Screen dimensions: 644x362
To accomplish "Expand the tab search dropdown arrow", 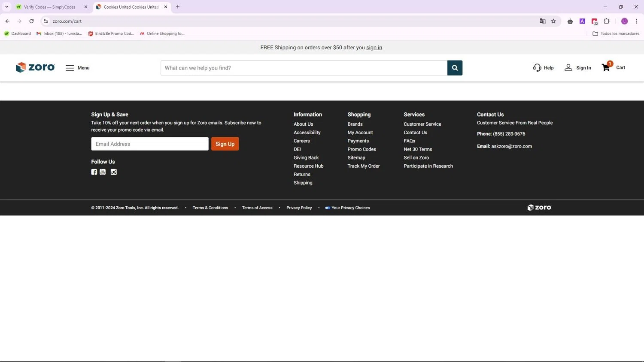I will tap(6, 7).
